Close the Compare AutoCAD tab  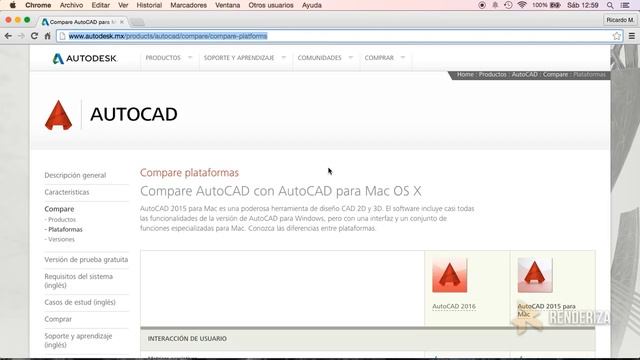pyautogui.click(x=122, y=22)
